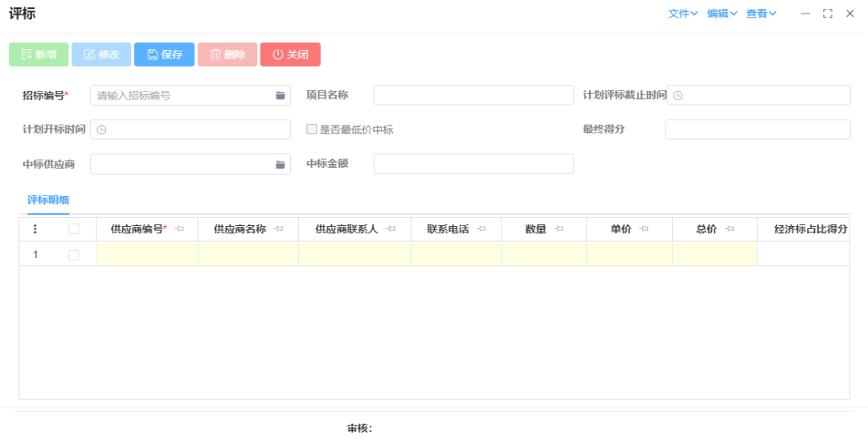Click row 1 供应商编号 cell

click(x=147, y=255)
